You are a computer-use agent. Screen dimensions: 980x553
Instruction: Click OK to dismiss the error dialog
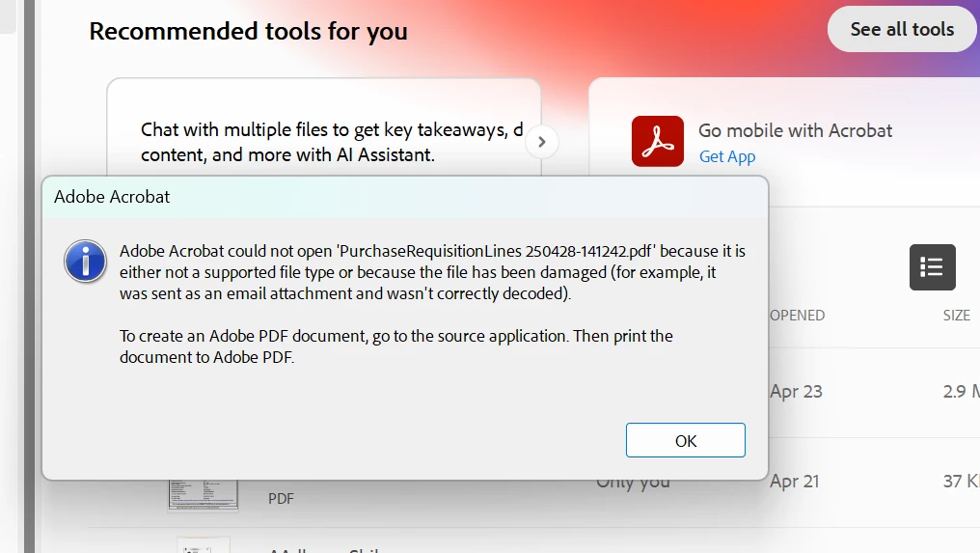pyautogui.click(x=685, y=440)
